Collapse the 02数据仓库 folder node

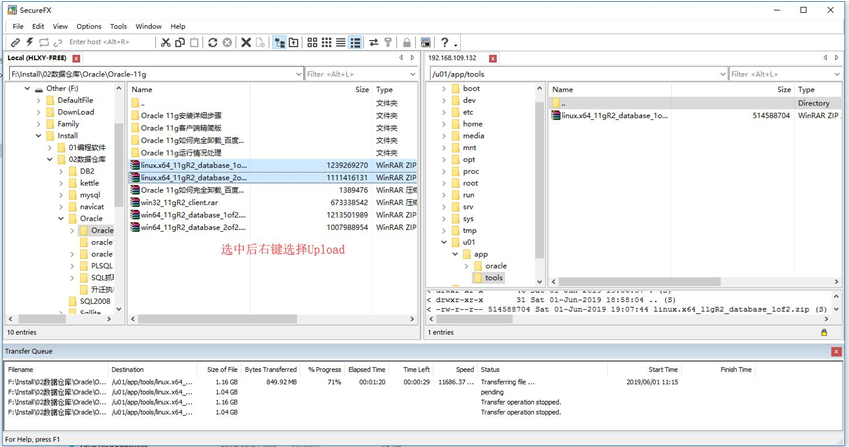(50, 160)
